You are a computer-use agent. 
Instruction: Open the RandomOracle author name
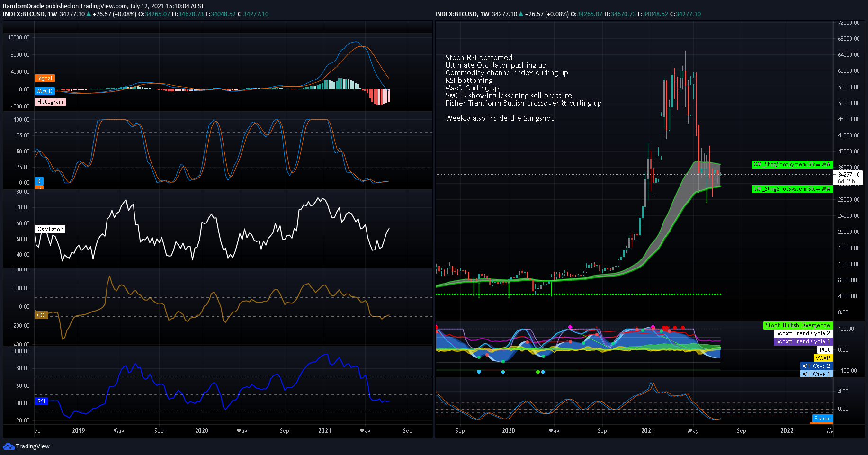pos(23,6)
